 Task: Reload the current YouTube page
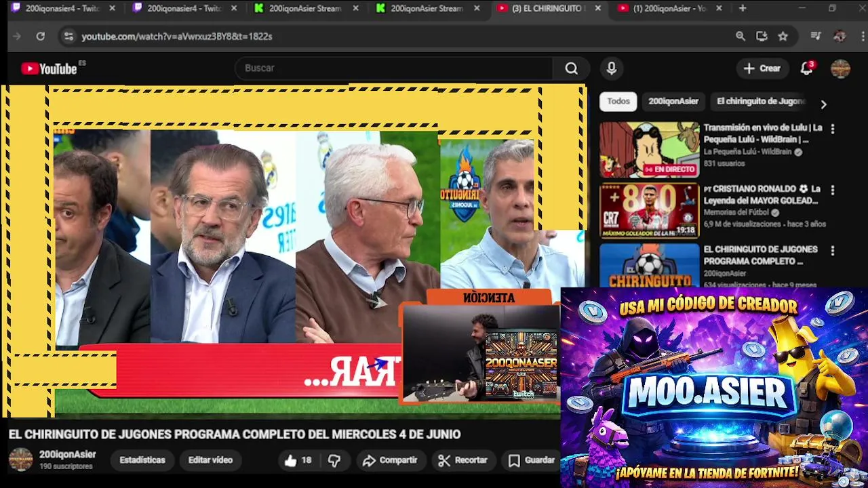41,37
